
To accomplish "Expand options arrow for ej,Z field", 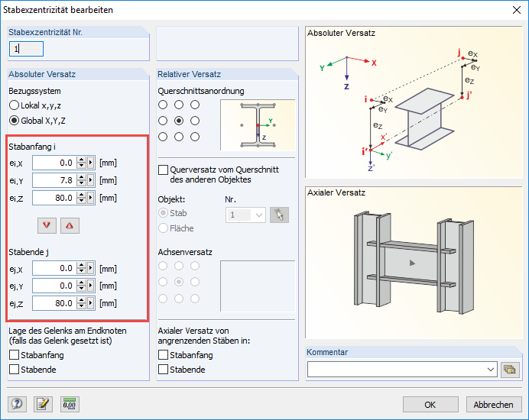I will point(90,303).
